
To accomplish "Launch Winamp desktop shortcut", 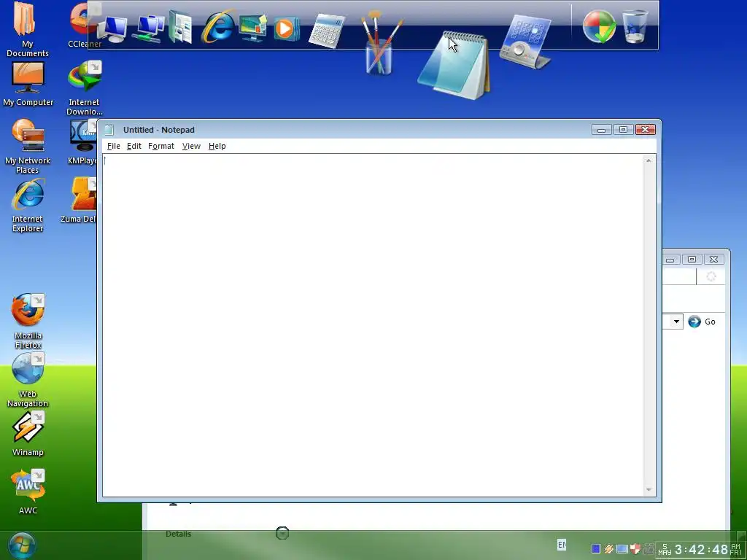I will tap(28, 435).
